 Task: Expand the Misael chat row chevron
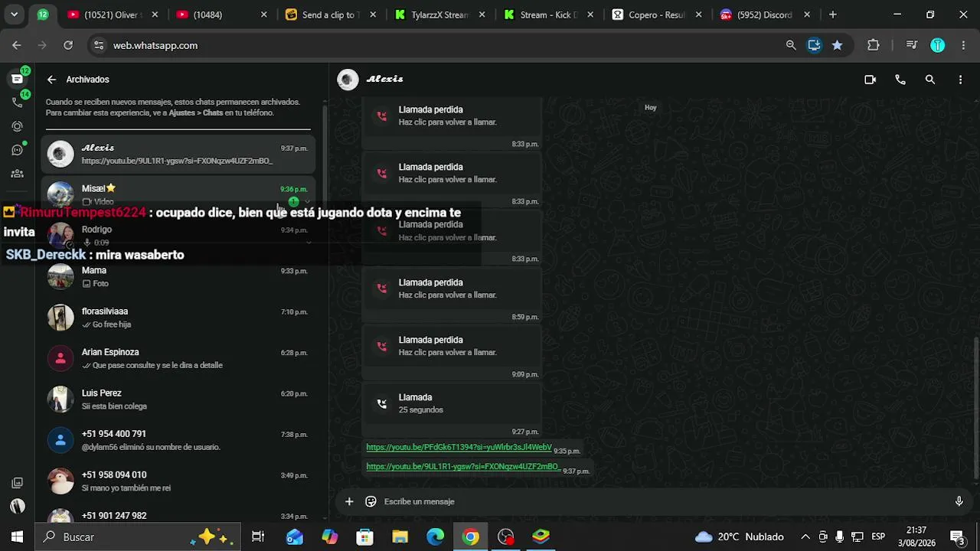[307, 202]
